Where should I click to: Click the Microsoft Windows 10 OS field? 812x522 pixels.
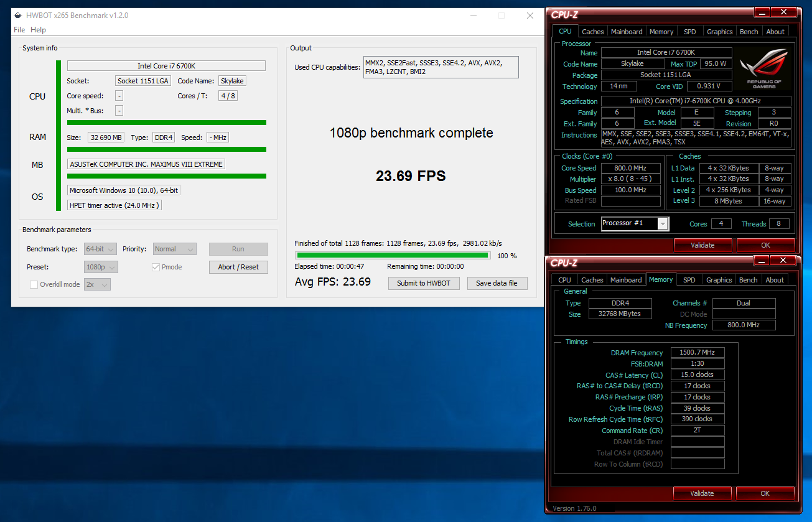124,190
